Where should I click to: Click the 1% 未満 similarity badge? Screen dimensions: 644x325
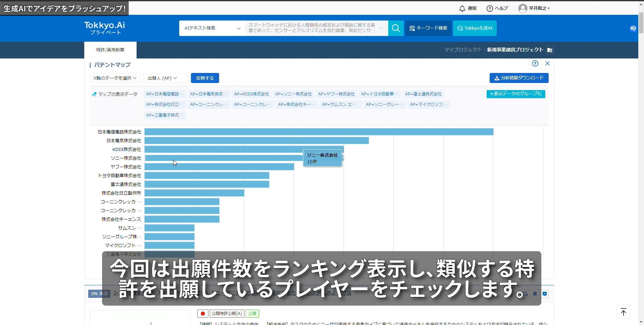99,294
